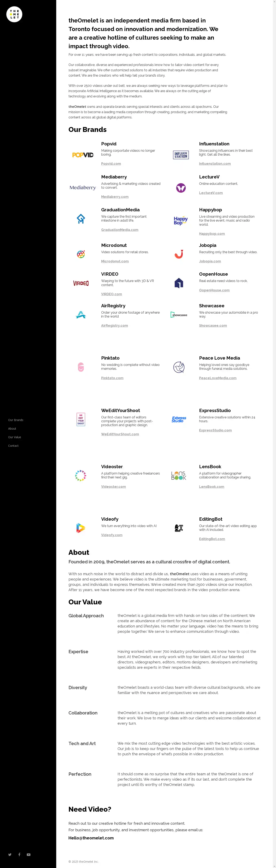The image size is (276, 868).
Task: Click the Peace Love Media dove logo
Action: pyautogui.click(x=179, y=367)
